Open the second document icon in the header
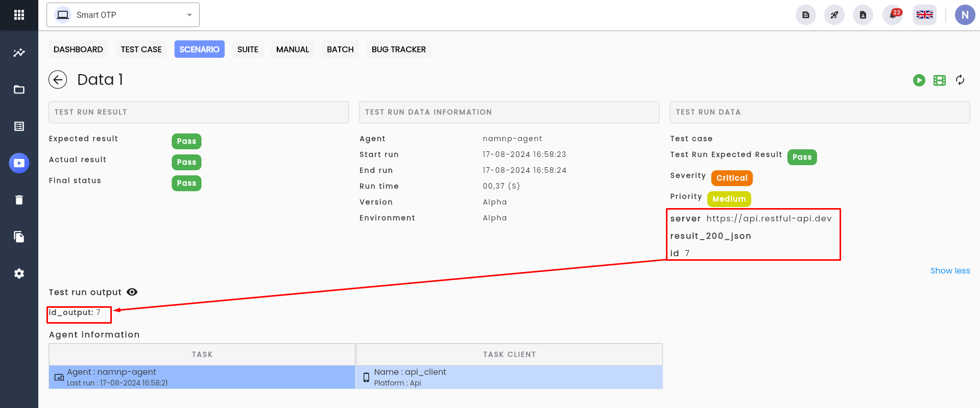The height and width of the screenshot is (408, 980). (x=863, y=15)
